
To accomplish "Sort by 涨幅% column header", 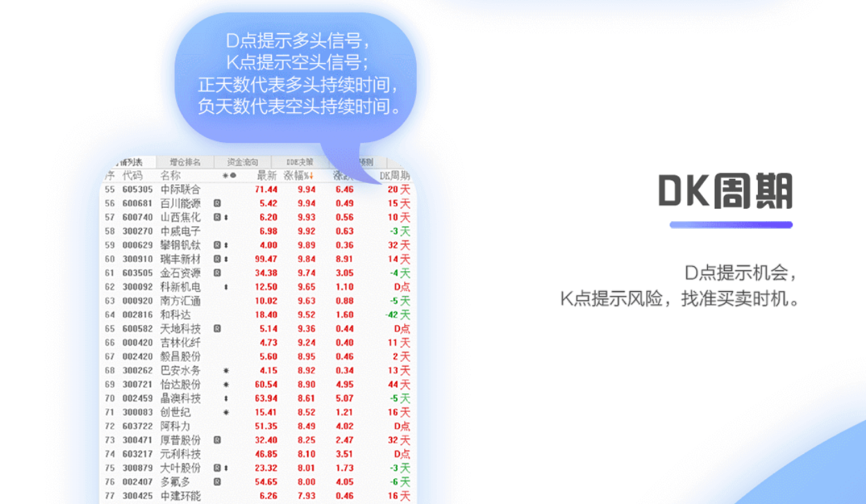I will click(299, 175).
